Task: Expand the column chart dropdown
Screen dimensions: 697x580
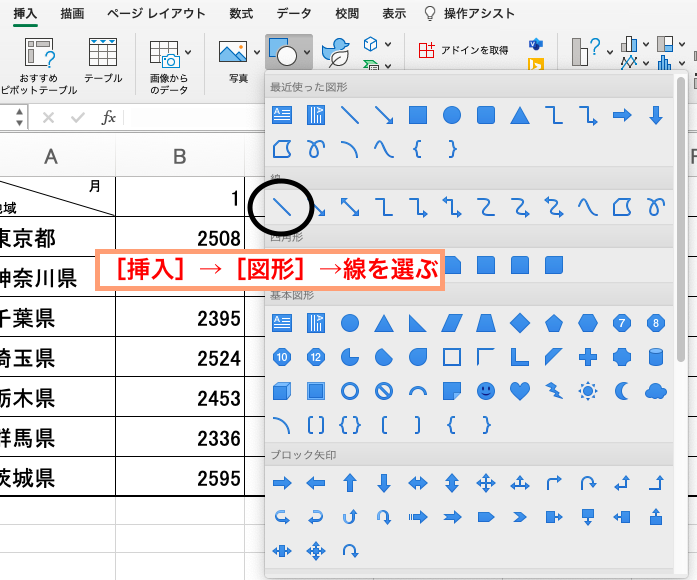Action: (646, 44)
